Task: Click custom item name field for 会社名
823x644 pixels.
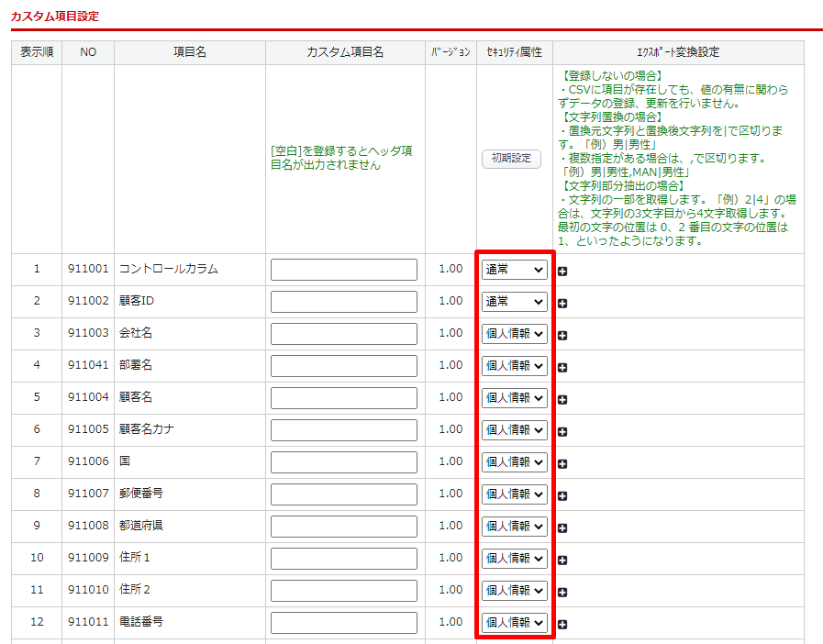Action: [x=344, y=334]
